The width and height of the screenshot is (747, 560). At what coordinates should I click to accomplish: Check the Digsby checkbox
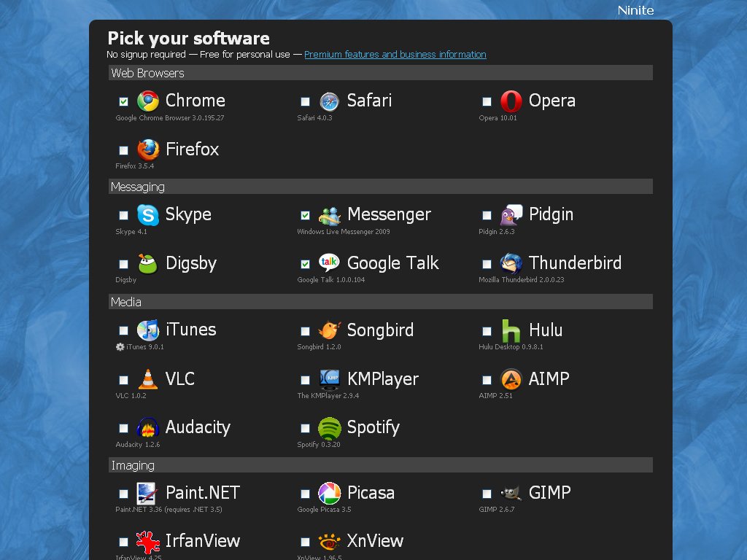click(x=124, y=264)
